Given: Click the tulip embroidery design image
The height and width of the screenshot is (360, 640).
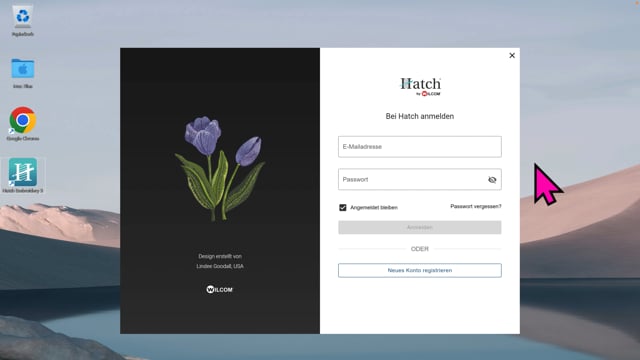Looking at the screenshot, I should (x=220, y=169).
